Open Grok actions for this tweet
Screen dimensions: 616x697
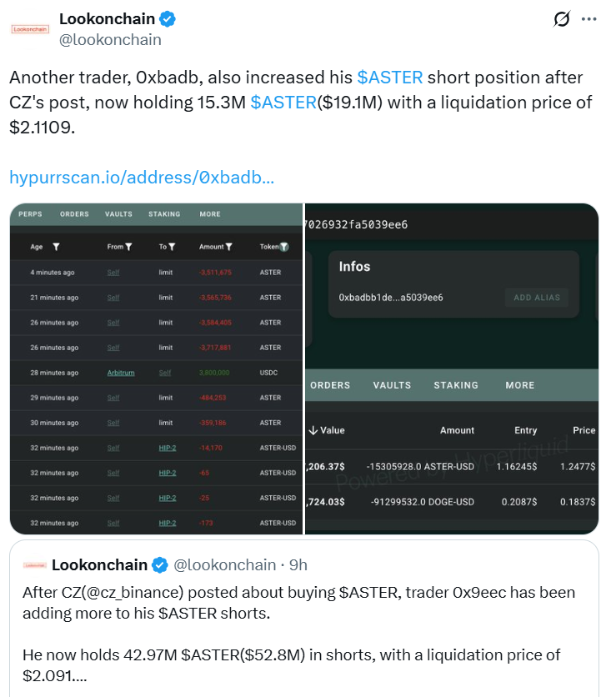pyautogui.click(x=561, y=17)
